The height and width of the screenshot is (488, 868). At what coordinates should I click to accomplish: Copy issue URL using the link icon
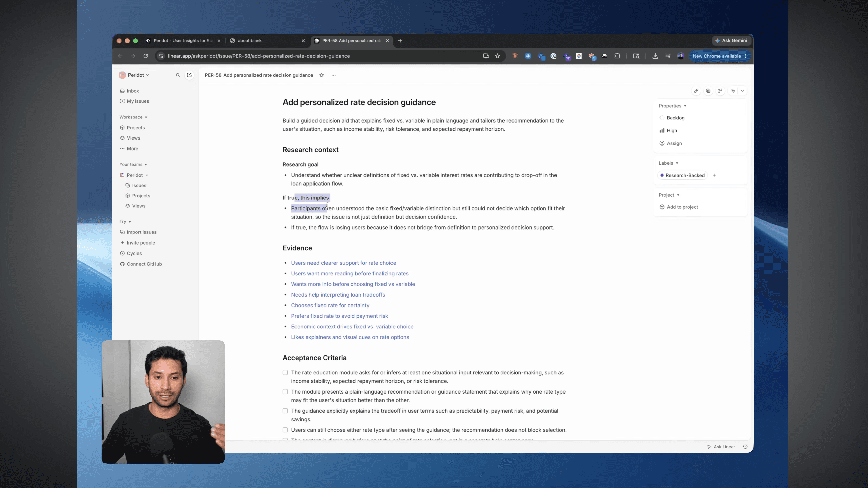696,91
